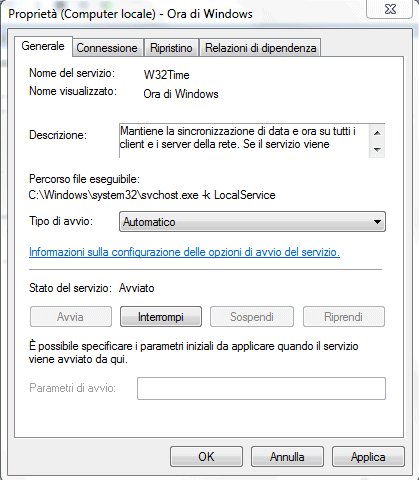The width and height of the screenshot is (419, 480).
Task: Select the Relazioni di dipendenza tab
Action: 260,48
